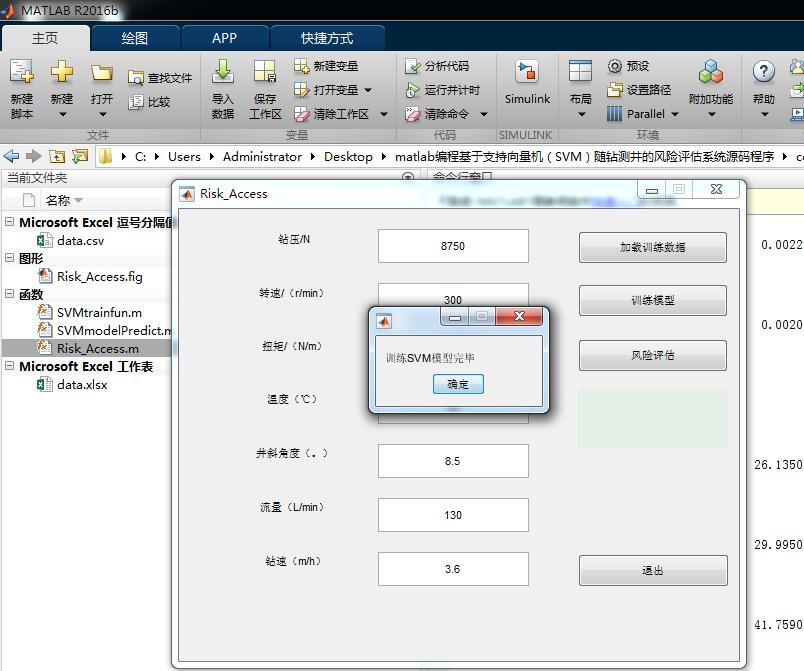Click 比较 compare files

pos(149,101)
